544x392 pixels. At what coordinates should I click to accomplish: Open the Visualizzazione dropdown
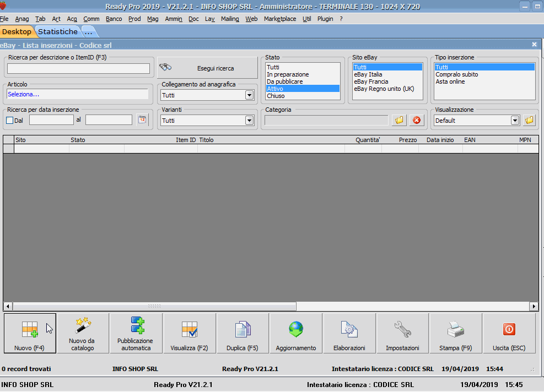(515, 120)
